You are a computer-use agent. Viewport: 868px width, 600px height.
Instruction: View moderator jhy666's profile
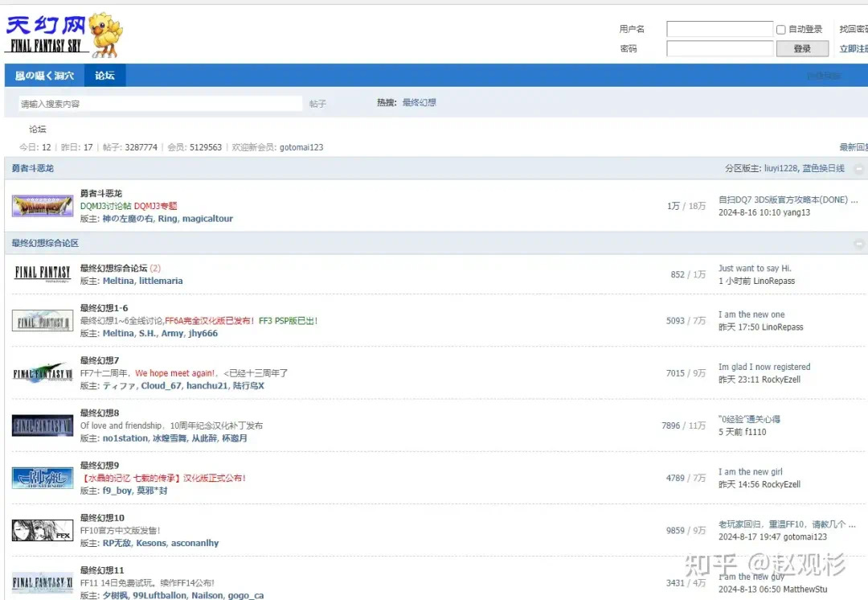[x=203, y=334]
